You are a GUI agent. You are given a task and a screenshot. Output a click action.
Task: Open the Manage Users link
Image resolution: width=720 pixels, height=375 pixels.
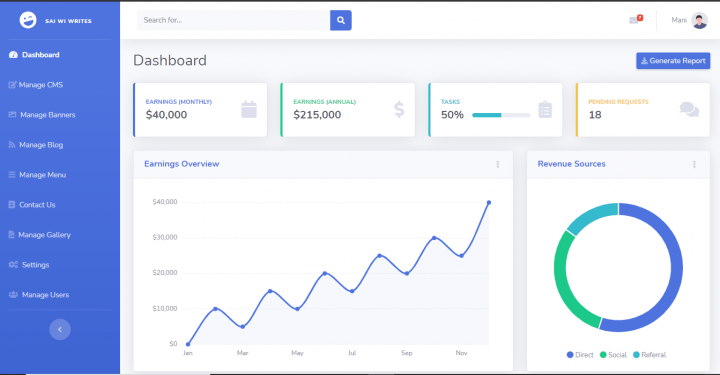pos(39,295)
